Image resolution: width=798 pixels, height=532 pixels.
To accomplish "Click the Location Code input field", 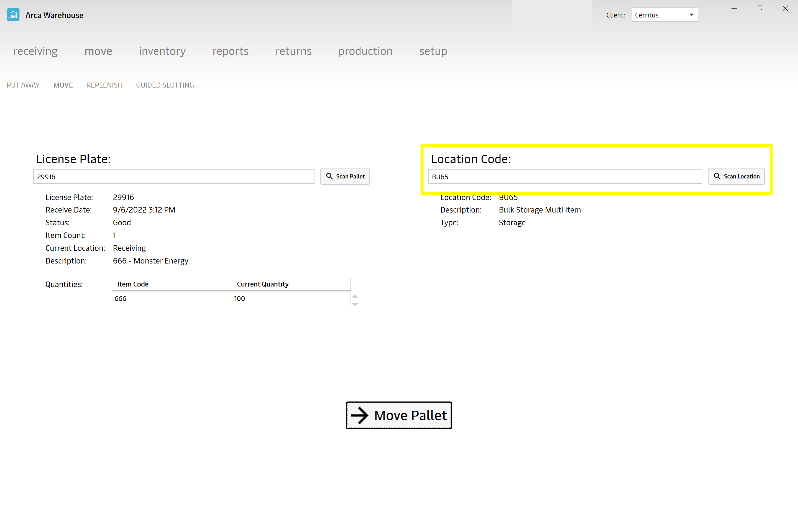I will pos(565,177).
